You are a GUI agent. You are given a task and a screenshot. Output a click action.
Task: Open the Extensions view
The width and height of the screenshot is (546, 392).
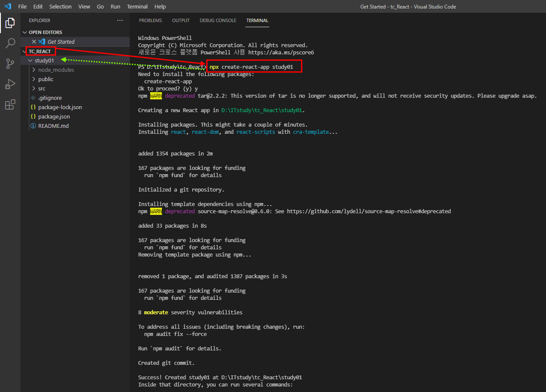click(x=10, y=104)
